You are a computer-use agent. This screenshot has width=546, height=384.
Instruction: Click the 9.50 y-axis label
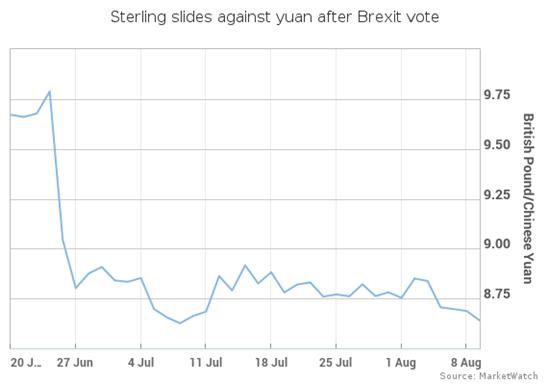497,145
